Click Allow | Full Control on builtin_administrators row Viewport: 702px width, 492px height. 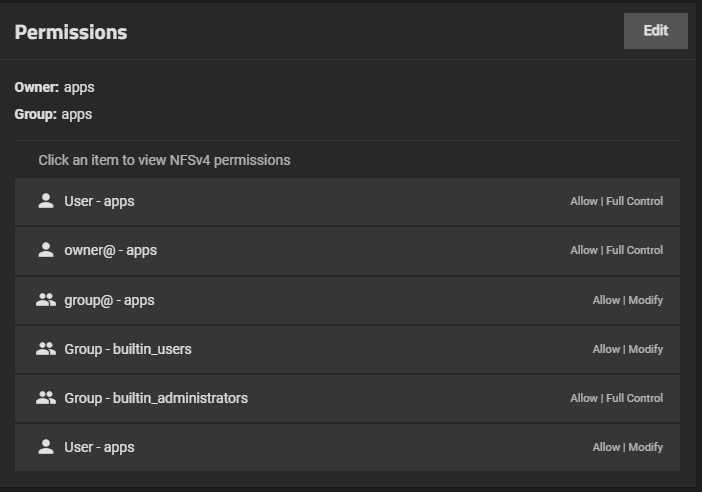[616, 398]
